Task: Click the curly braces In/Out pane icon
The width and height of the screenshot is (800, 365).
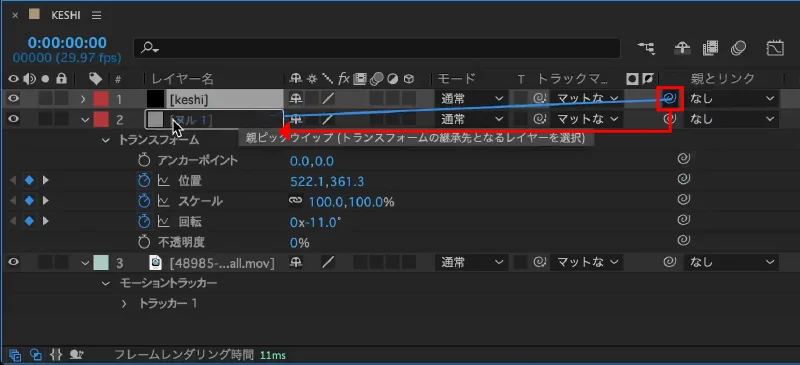Action: point(56,354)
